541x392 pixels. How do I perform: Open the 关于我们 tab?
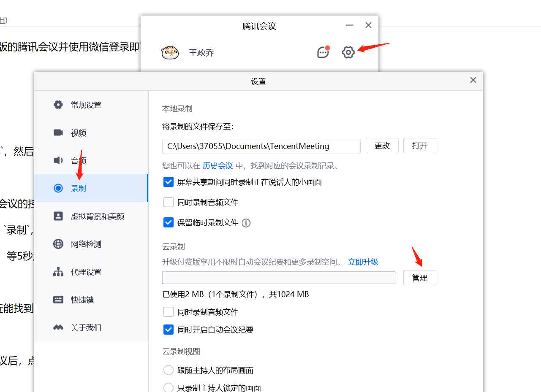coord(86,328)
